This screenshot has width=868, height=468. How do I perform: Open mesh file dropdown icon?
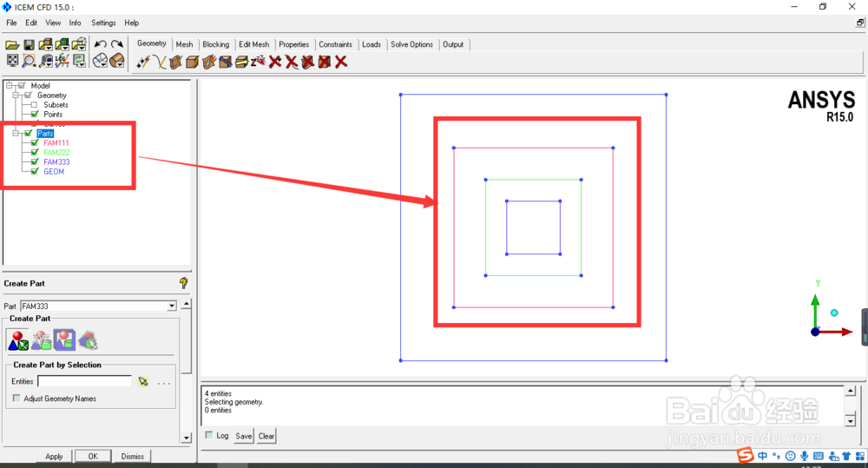(x=62, y=45)
